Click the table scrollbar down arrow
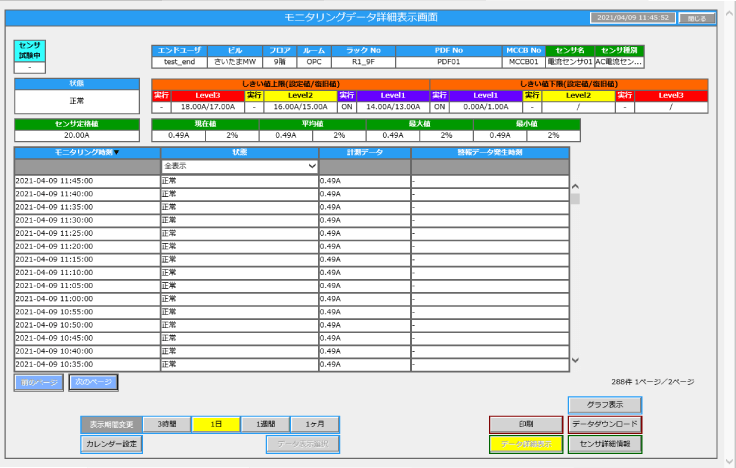The width and height of the screenshot is (736, 468). tap(575, 361)
